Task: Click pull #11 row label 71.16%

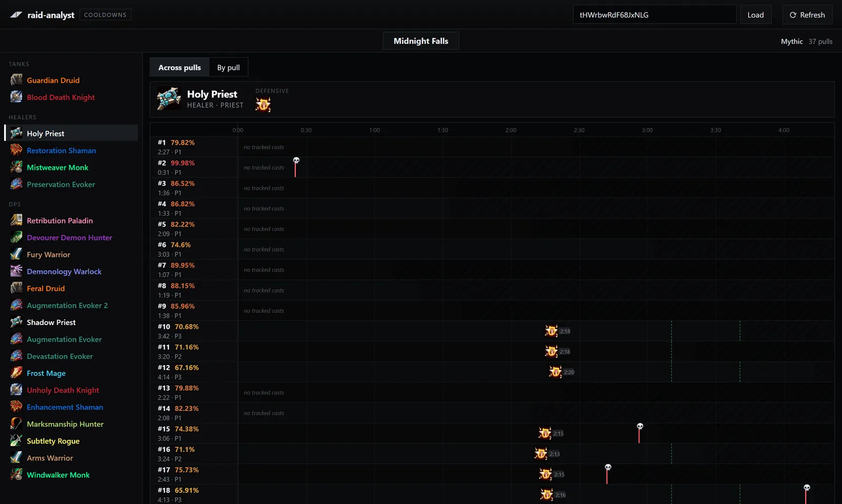Action: (x=187, y=347)
